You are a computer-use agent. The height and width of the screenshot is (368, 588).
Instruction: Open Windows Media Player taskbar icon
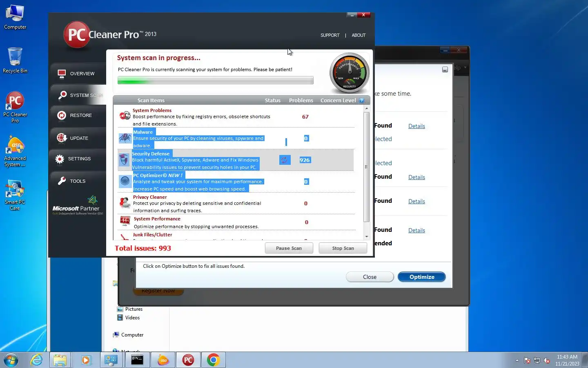point(85,360)
